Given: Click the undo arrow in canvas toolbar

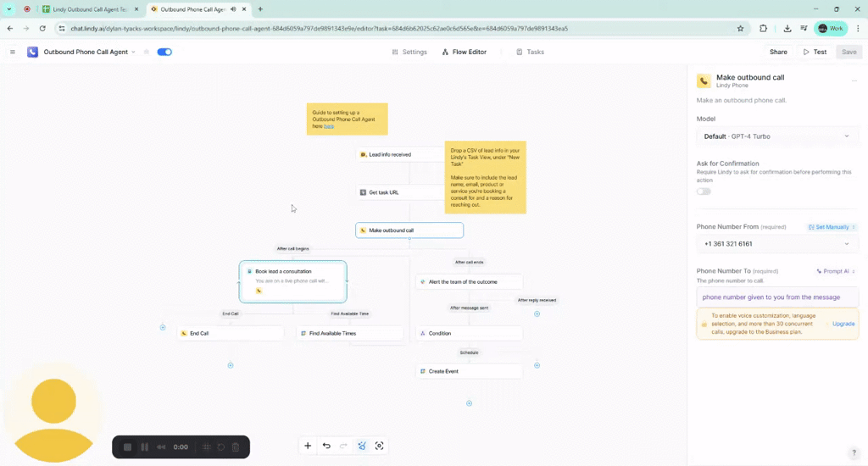Looking at the screenshot, I should point(326,446).
